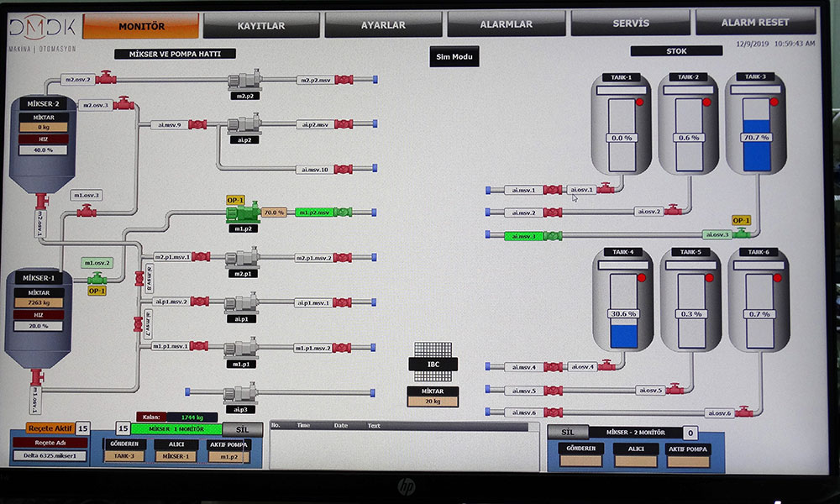Select the m2.p1 pump icon

(242, 257)
